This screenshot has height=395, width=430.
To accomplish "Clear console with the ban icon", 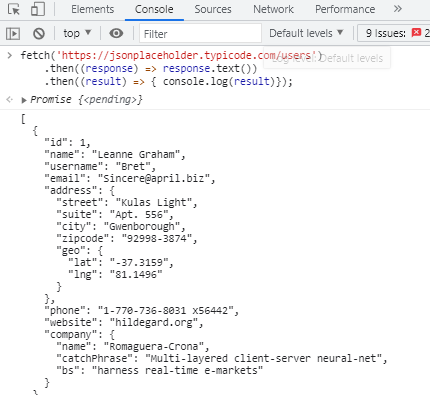I will 39,33.
